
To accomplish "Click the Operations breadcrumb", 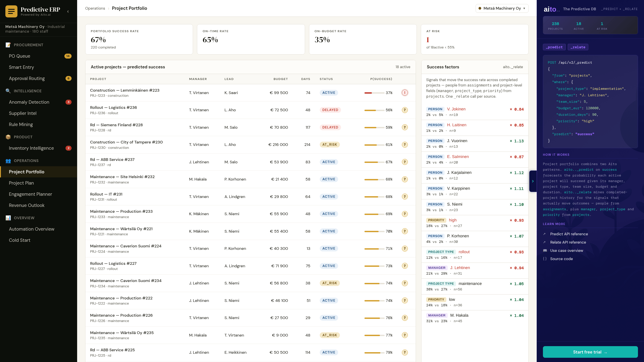I will click(x=95, y=8).
